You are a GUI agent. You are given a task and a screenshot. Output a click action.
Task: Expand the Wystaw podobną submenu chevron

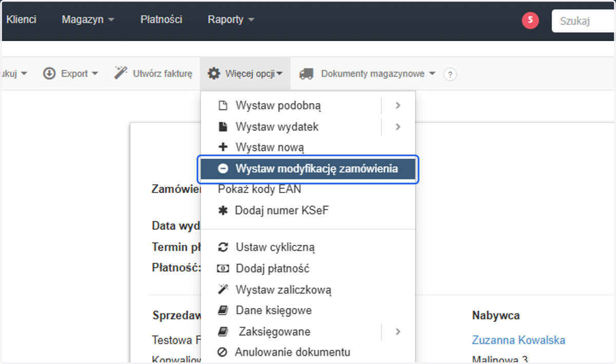pos(398,106)
